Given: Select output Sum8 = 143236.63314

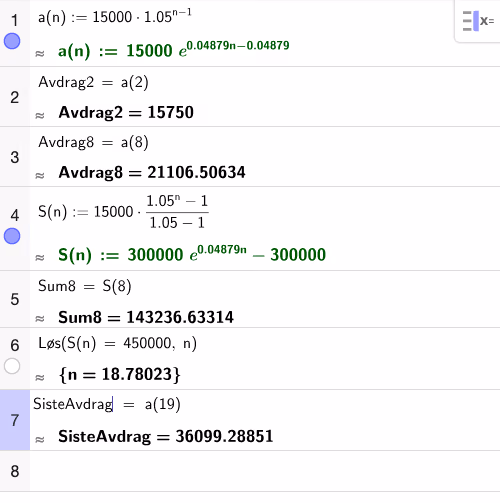Looking at the screenshot, I should click(x=146, y=317).
